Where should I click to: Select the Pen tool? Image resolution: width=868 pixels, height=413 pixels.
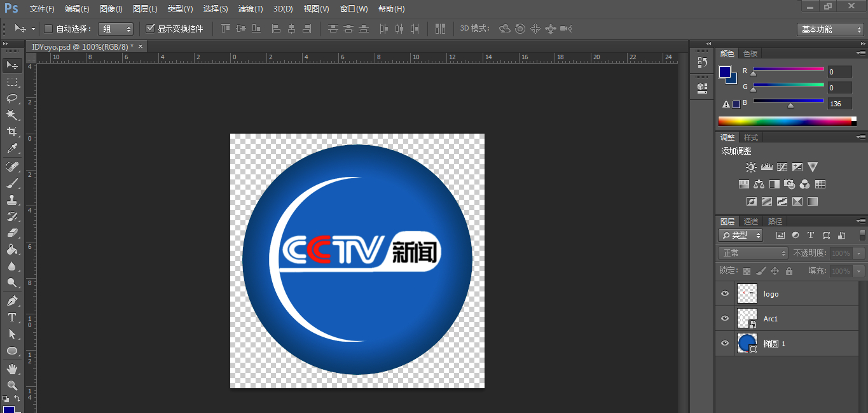12,301
